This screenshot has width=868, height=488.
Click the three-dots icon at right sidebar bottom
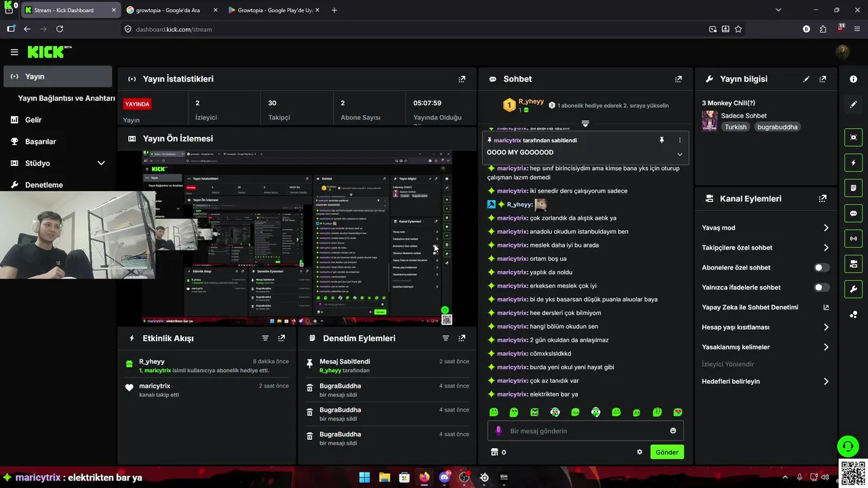point(853,314)
